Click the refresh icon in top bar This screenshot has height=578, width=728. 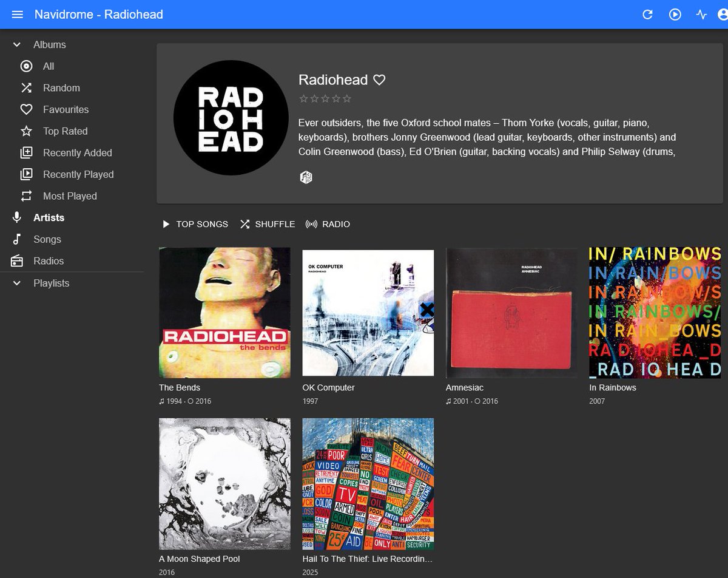[647, 14]
